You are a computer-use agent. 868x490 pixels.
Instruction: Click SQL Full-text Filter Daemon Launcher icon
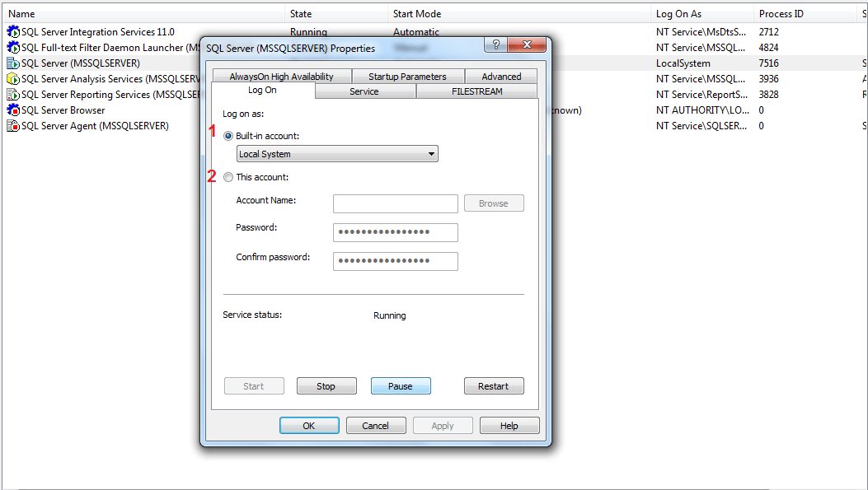point(12,48)
